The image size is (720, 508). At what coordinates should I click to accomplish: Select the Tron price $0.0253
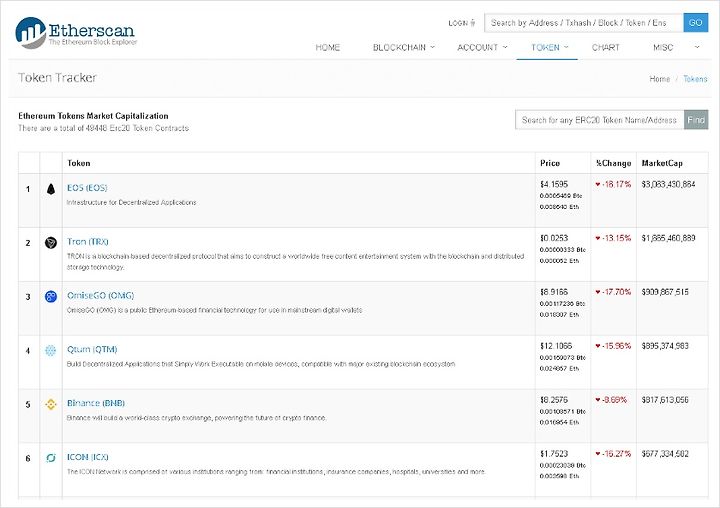pos(554,238)
